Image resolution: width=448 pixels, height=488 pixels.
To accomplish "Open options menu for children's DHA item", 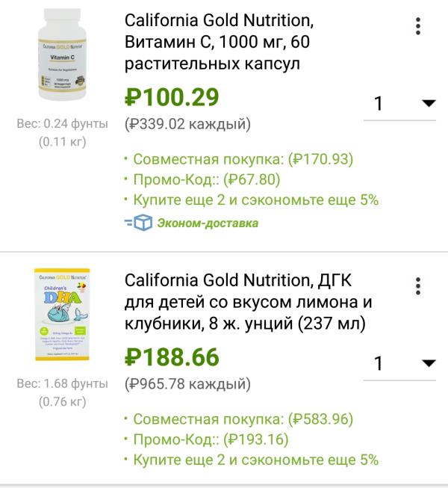I will click(x=418, y=286).
